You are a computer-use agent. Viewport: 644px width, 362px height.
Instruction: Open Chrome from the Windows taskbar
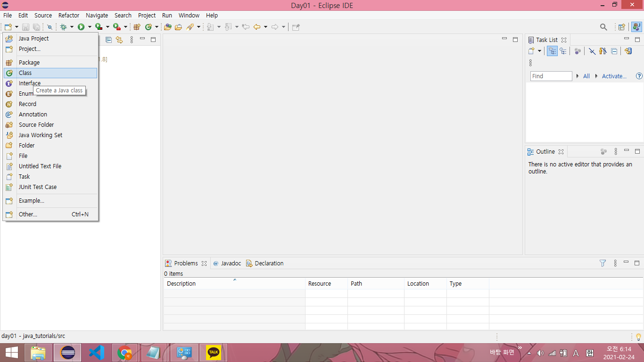124,353
